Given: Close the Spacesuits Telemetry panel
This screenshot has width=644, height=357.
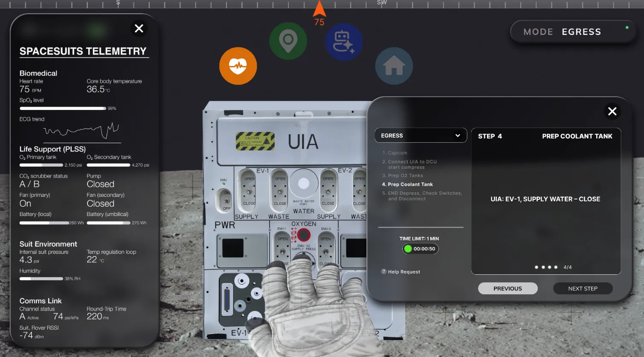Looking at the screenshot, I should (139, 29).
